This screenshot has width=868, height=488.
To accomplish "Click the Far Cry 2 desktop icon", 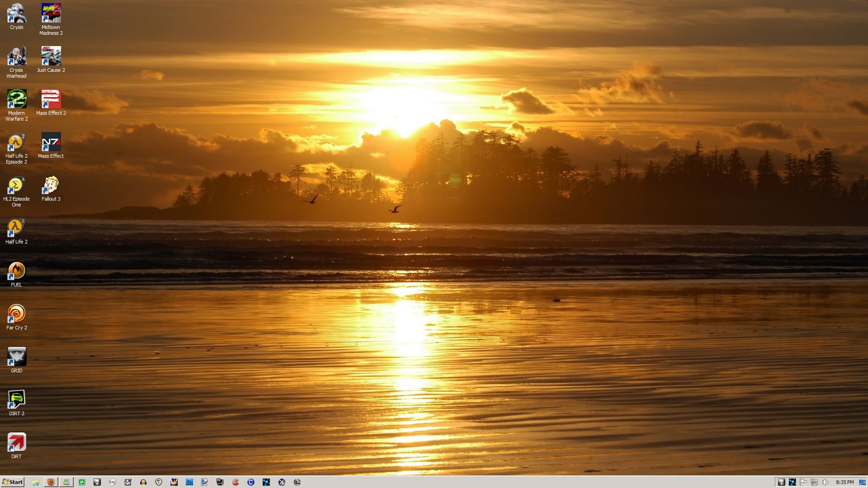I will [16, 314].
